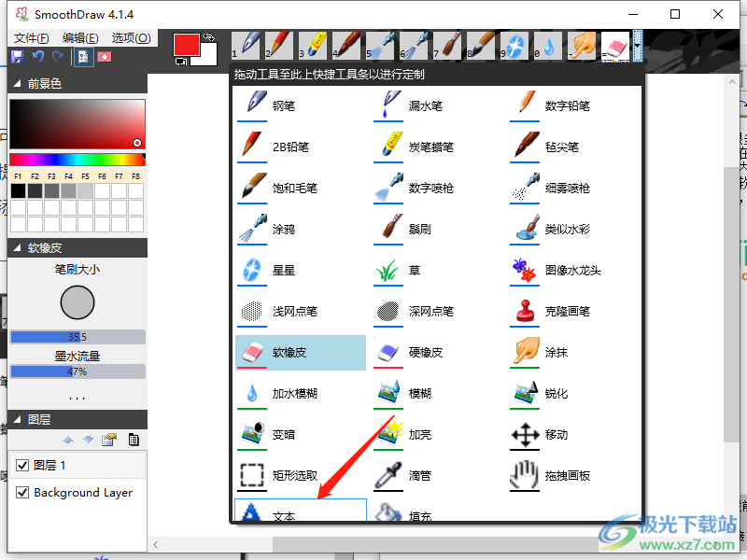The width and height of the screenshot is (747, 560).
Task: Close the quick toolbar dropdown arrow
Action: pyautogui.click(x=638, y=46)
